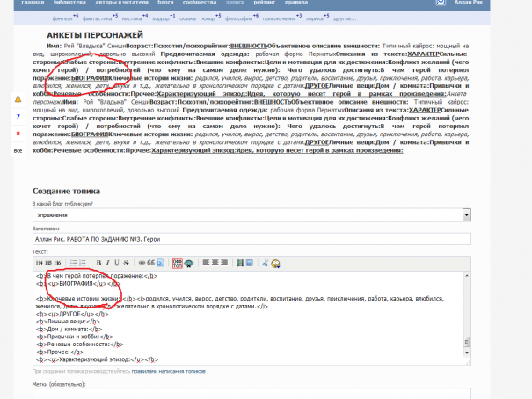Click the topic title input field
532x399 pixels.
coord(251,239)
